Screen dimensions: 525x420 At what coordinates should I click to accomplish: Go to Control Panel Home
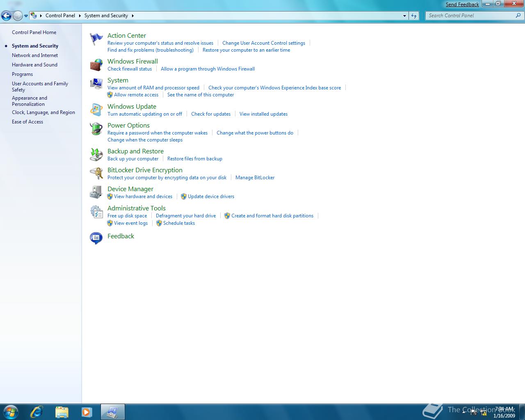34,32
